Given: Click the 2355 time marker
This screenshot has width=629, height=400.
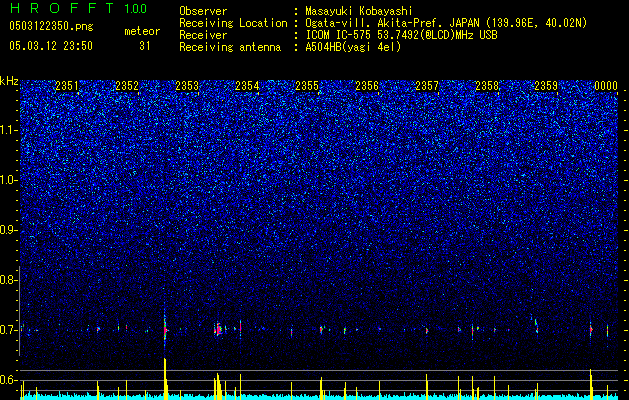Looking at the screenshot, I should point(307,86).
